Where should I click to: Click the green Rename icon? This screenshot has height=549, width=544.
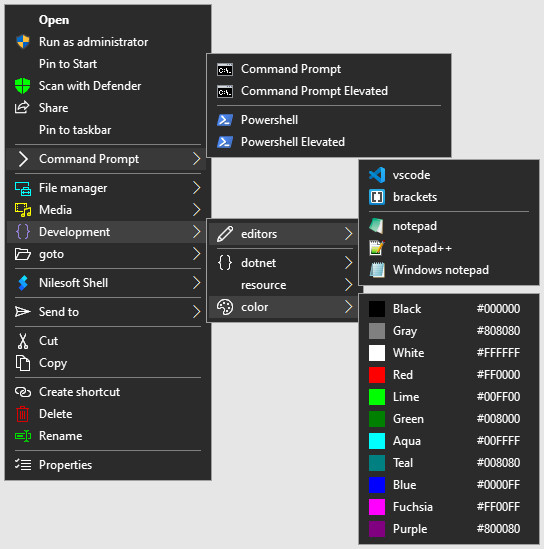(x=23, y=436)
